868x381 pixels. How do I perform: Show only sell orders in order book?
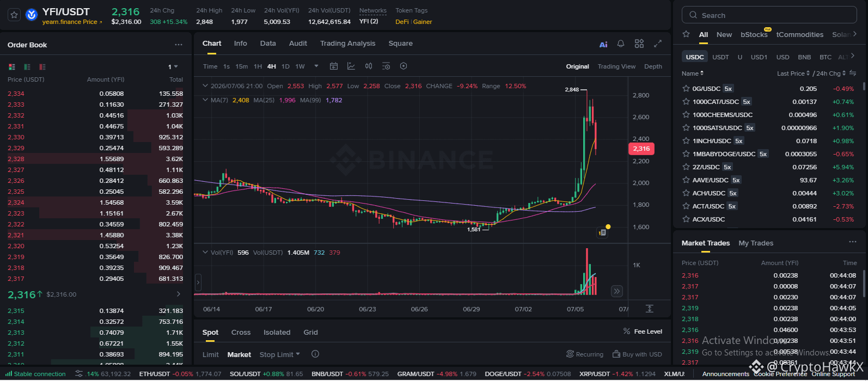[42, 67]
